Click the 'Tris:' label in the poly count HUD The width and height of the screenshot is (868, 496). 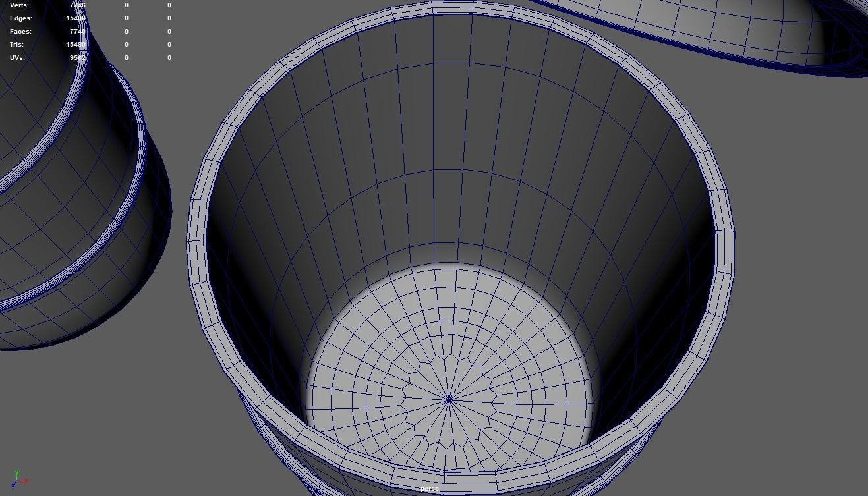click(x=16, y=44)
